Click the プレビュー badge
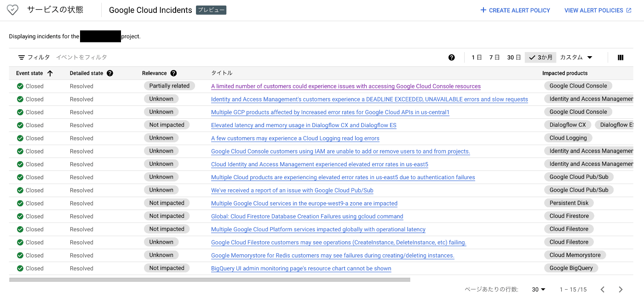644x298 pixels. point(211,10)
